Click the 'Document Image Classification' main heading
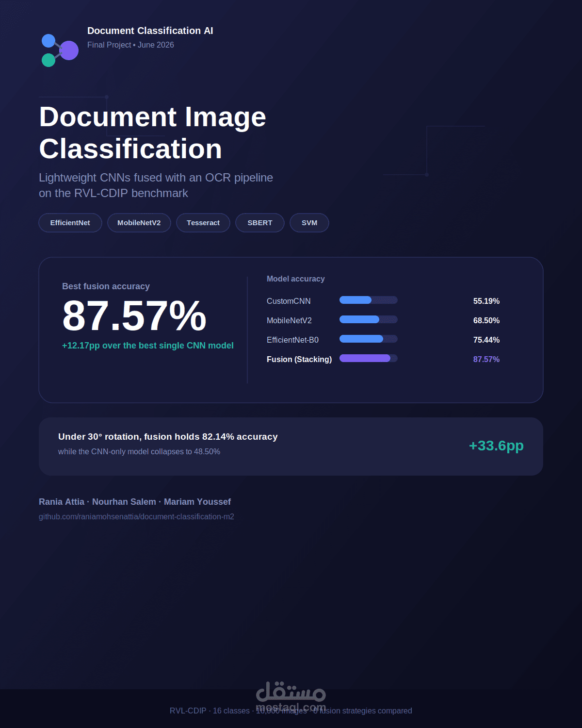582x728 pixels. tap(153, 132)
